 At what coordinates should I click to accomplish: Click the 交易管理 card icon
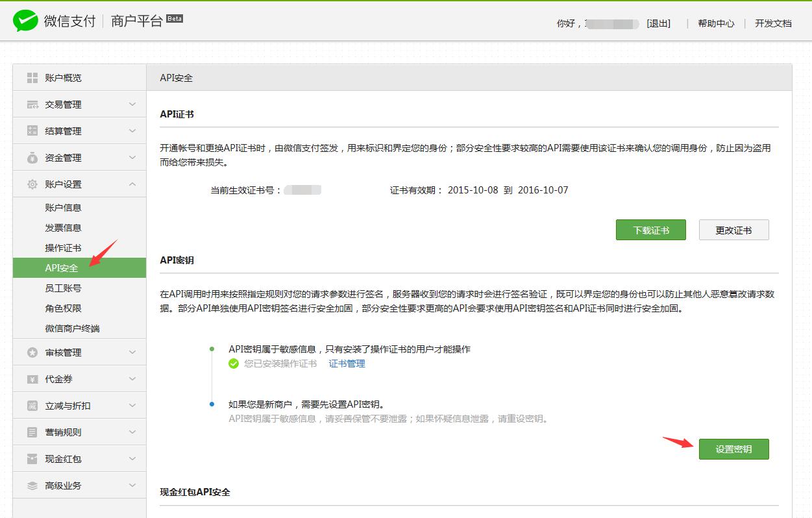pyautogui.click(x=32, y=105)
